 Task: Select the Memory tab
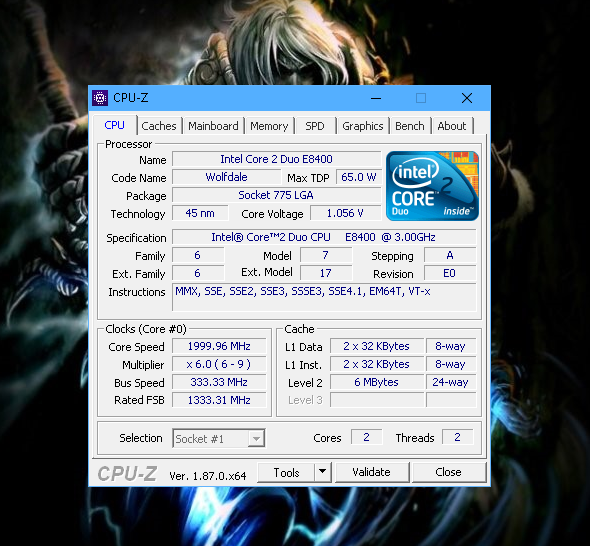[269, 126]
